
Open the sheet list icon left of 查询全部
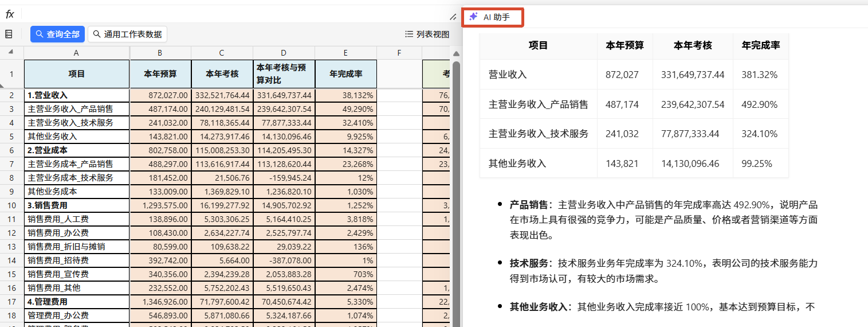tap(9, 34)
